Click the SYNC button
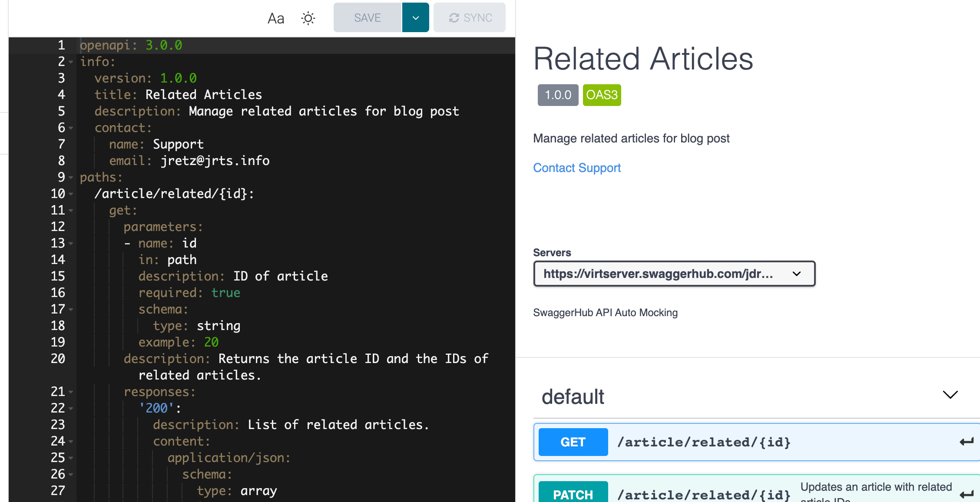 coord(470,18)
